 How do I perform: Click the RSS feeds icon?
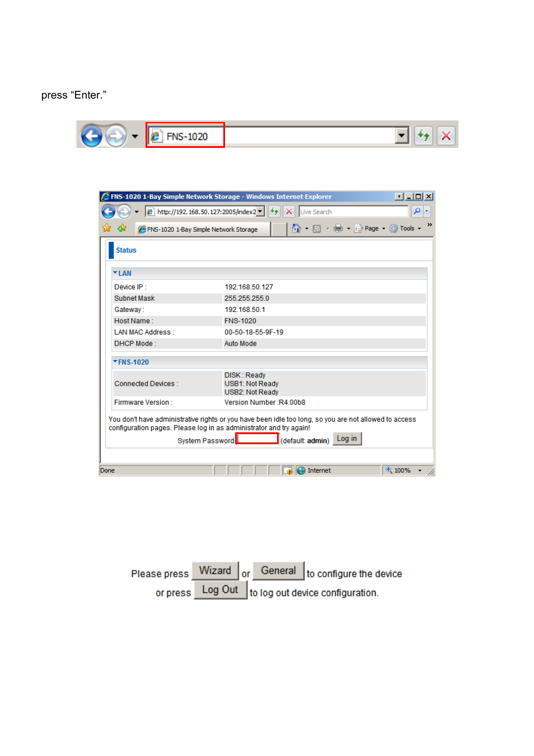pyautogui.click(x=317, y=228)
